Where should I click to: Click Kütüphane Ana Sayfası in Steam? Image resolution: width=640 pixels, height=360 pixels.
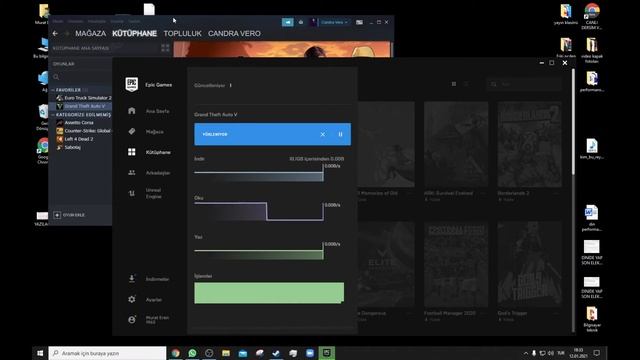coord(81,48)
